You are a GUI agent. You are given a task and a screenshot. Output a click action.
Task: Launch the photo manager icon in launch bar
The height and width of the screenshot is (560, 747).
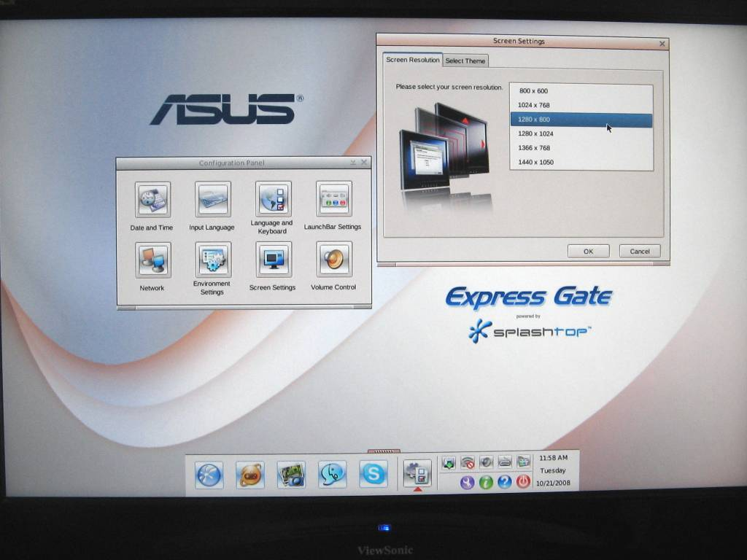click(x=291, y=474)
